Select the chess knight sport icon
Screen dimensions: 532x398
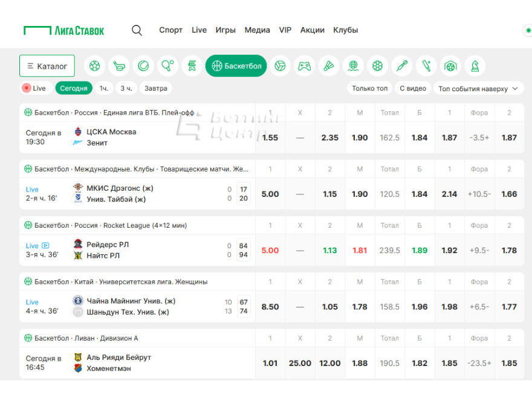pos(475,66)
